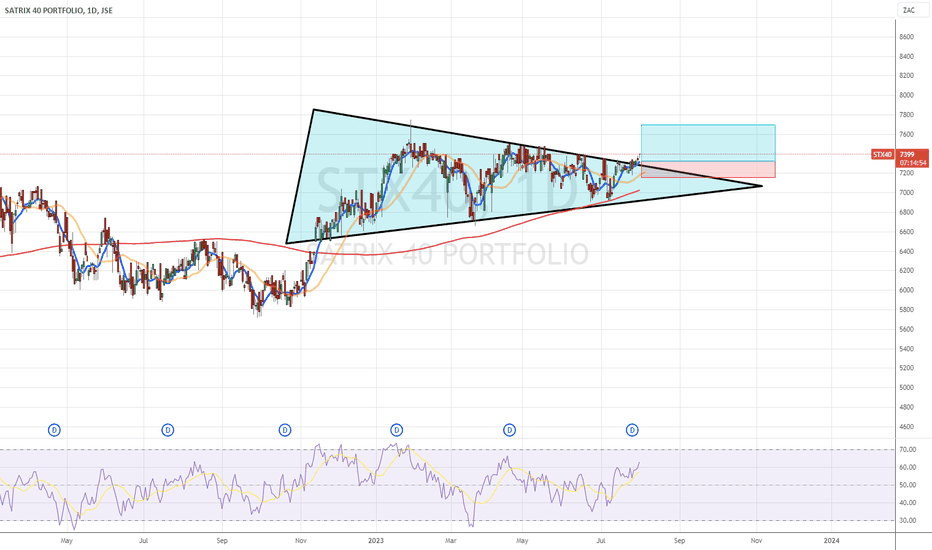Open the dividend marker just left of the first Nov label
This screenshot has height=550, width=932.
point(285,430)
